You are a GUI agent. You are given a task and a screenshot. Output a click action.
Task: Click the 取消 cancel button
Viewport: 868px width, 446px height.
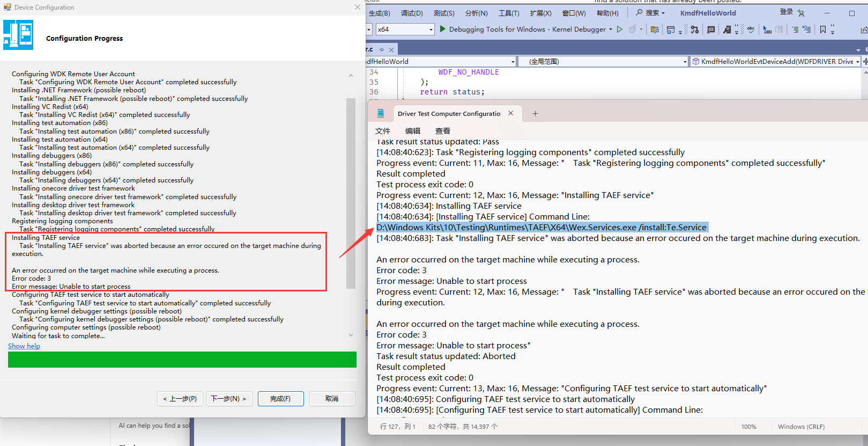click(x=332, y=399)
